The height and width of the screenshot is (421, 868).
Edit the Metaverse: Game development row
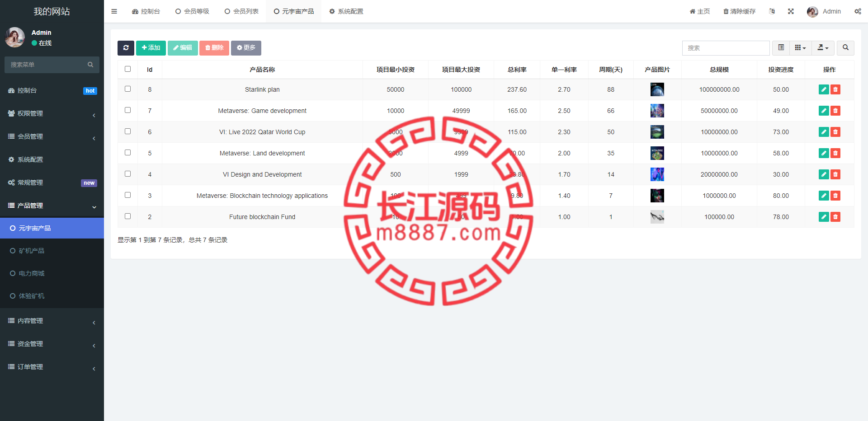pyautogui.click(x=824, y=111)
